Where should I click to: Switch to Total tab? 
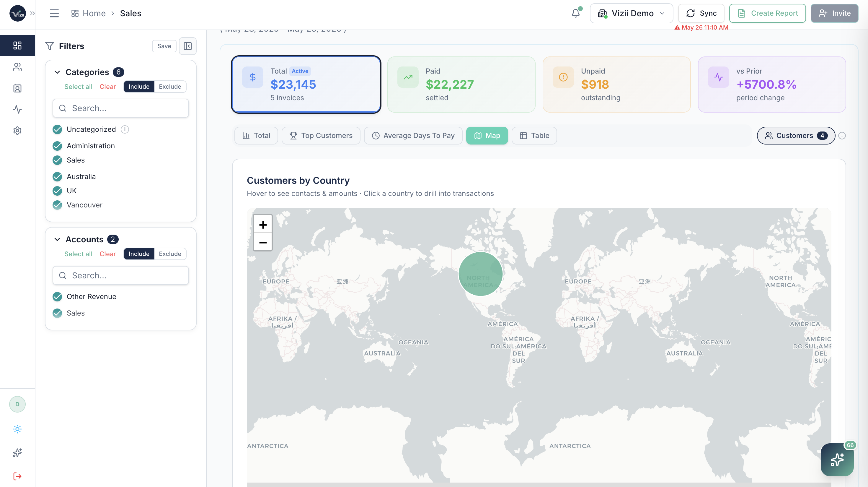[x=256, y=136]
